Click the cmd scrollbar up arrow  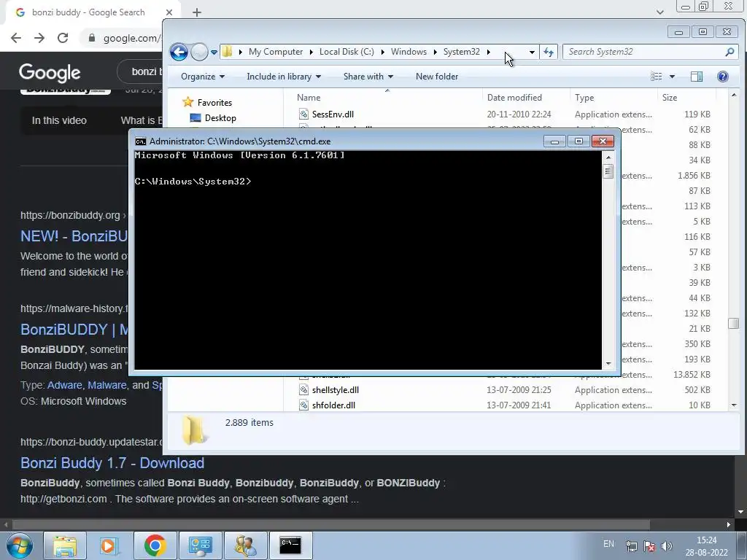coord(608,157)
